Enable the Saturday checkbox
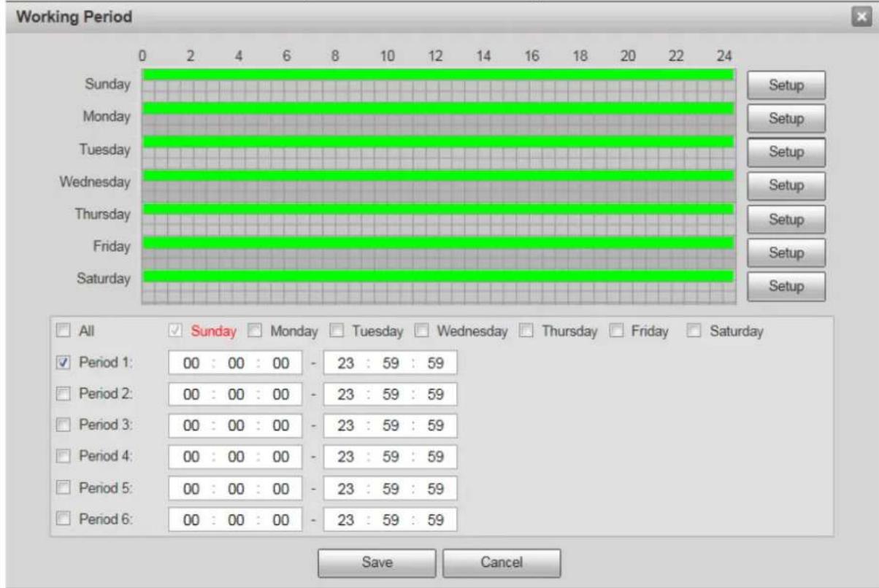Image resolution: width=879 pixels, height=588 pixels. click(694, 331)
